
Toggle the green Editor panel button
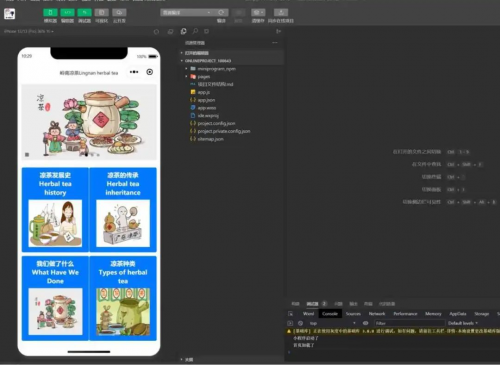(x=67, y=13)
